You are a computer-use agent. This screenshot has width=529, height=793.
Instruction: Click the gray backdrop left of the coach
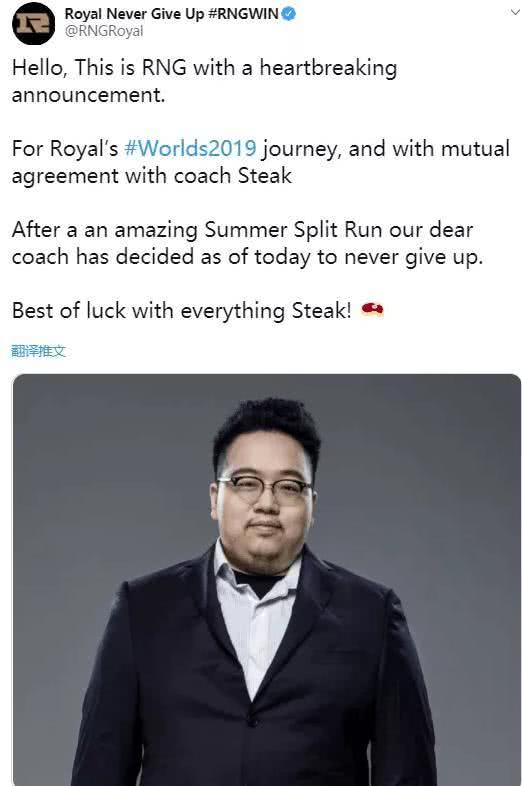click(101, 506)
